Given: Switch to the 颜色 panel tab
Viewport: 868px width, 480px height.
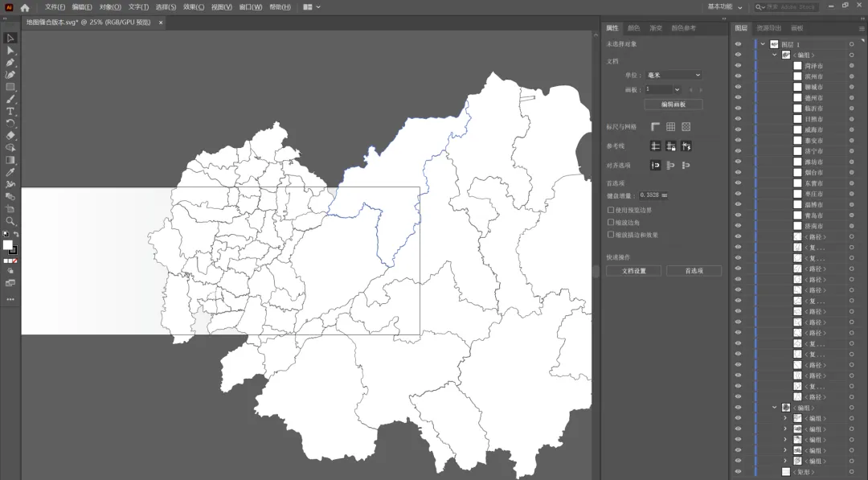Looking at the screenshot, I should coord(634,27).
